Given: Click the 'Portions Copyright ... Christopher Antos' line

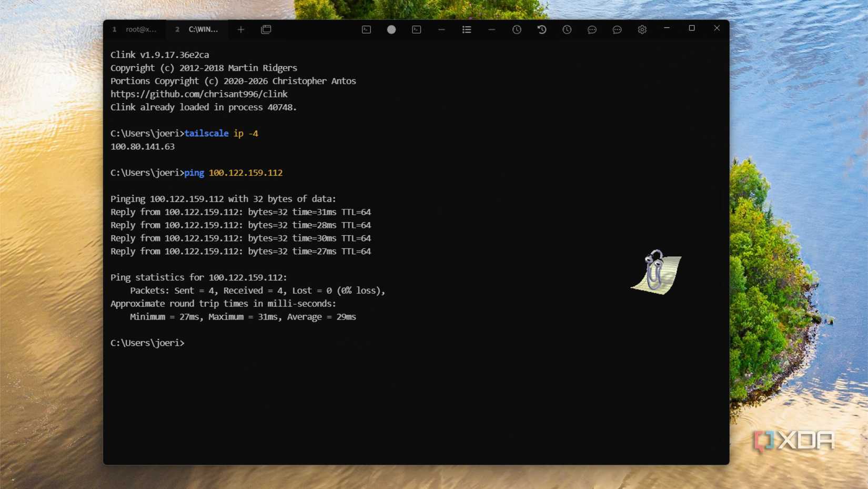Looking at the screenshot, I should (233, 81).
